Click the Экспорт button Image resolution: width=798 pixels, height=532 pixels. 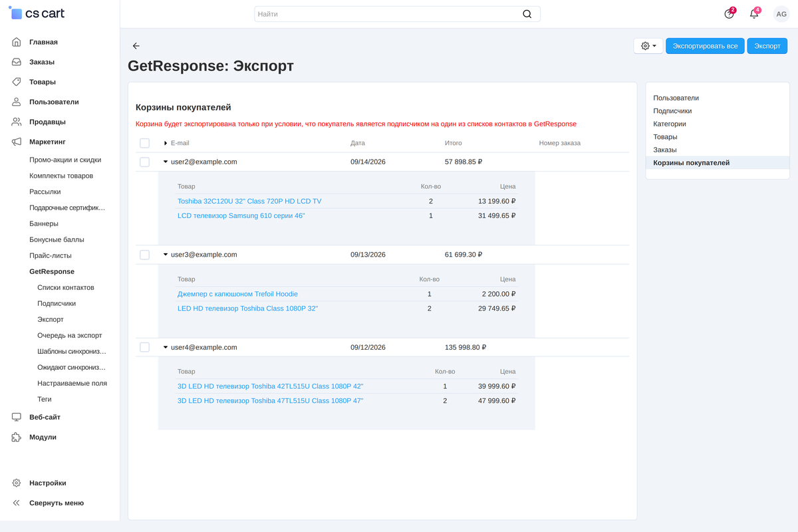pos(767,46)
